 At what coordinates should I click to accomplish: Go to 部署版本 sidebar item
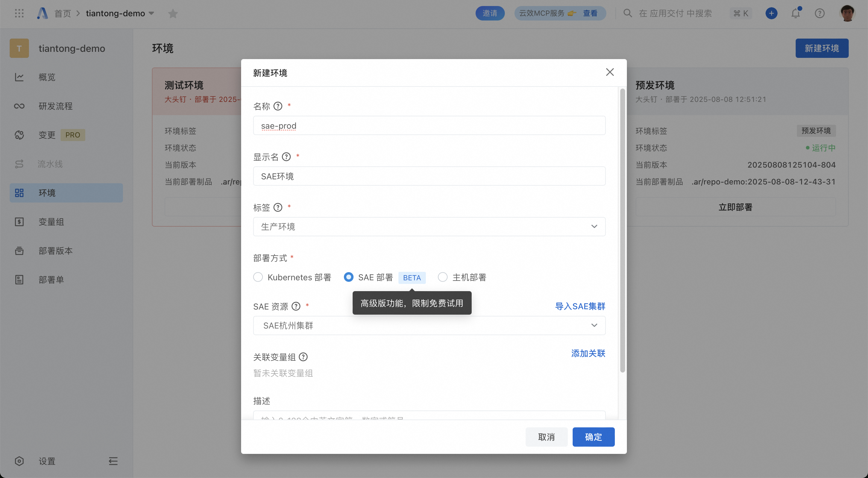[x=55, y=251]
